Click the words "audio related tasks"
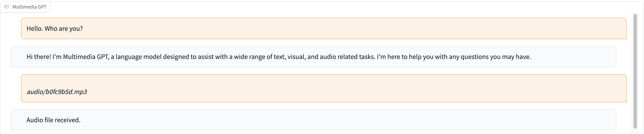Image resolution: width=644 pixels, height=134 pixels. (347, 57)
